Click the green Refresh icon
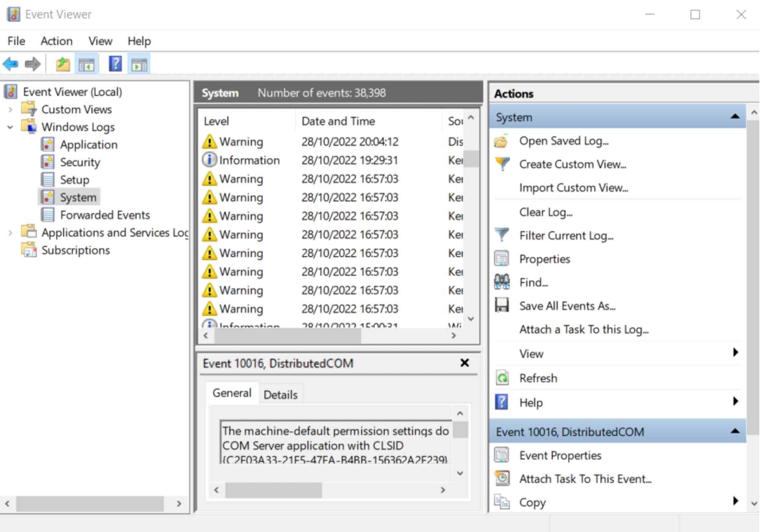 [x=502, y=378]
